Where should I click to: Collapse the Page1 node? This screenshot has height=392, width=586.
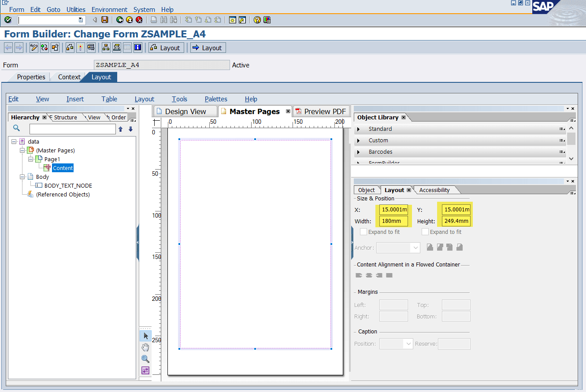coord(31,159)
